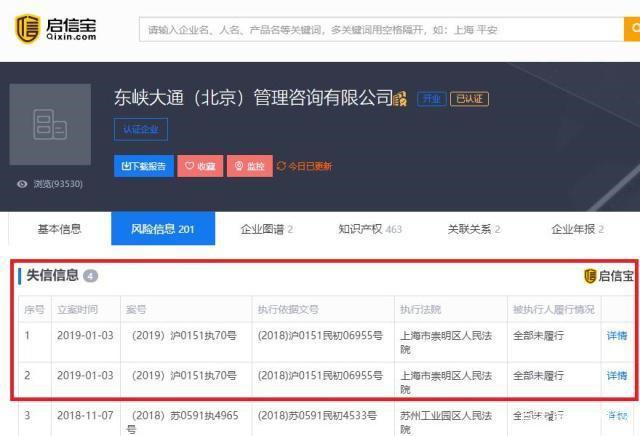This screenshot has width=640, height=436.
Task: Open the 企业图谱 tab
Action: pyautogui.click(x=267, y=229)
